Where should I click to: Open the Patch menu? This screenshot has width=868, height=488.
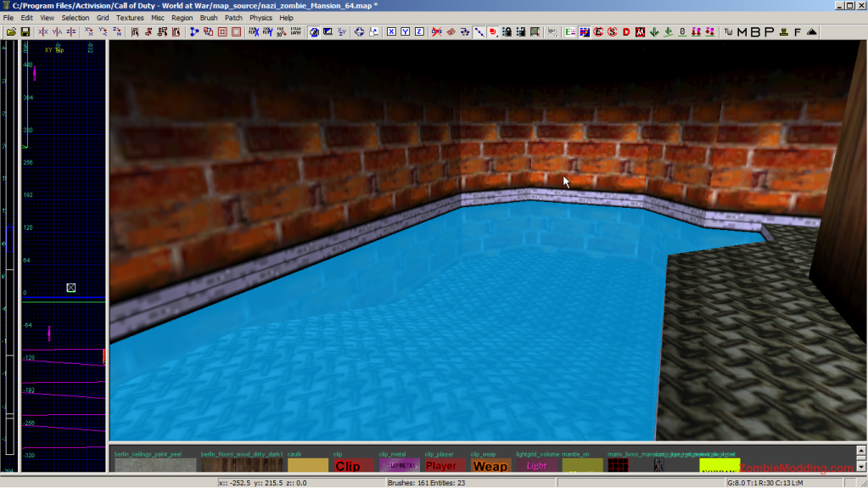pyautogui.click(x=233, y=18)
